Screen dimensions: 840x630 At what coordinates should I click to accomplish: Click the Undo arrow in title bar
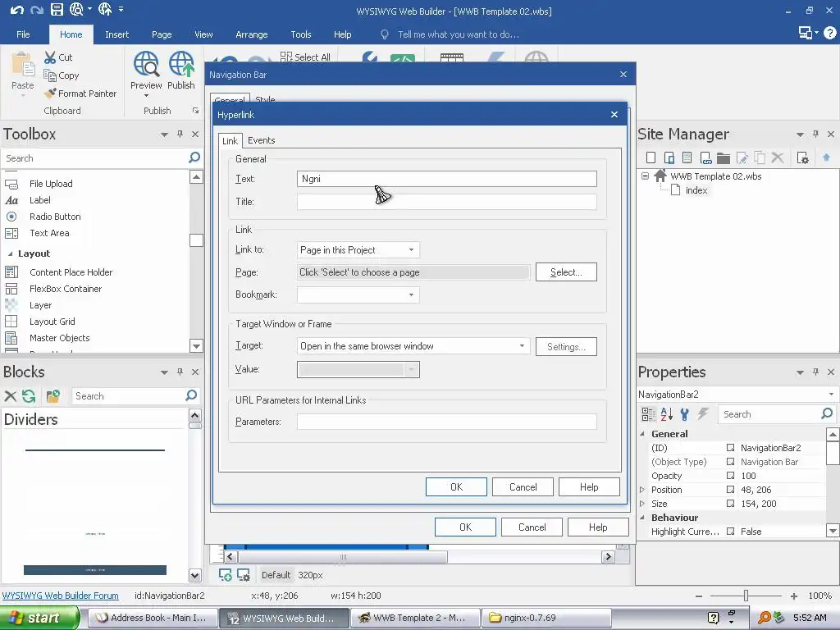(16, 10)
